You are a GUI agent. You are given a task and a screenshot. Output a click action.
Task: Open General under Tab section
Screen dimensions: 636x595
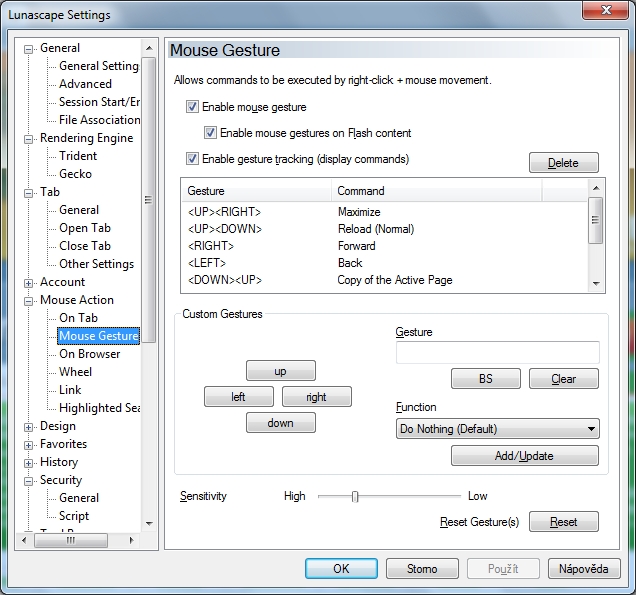[x=79, y=210]
